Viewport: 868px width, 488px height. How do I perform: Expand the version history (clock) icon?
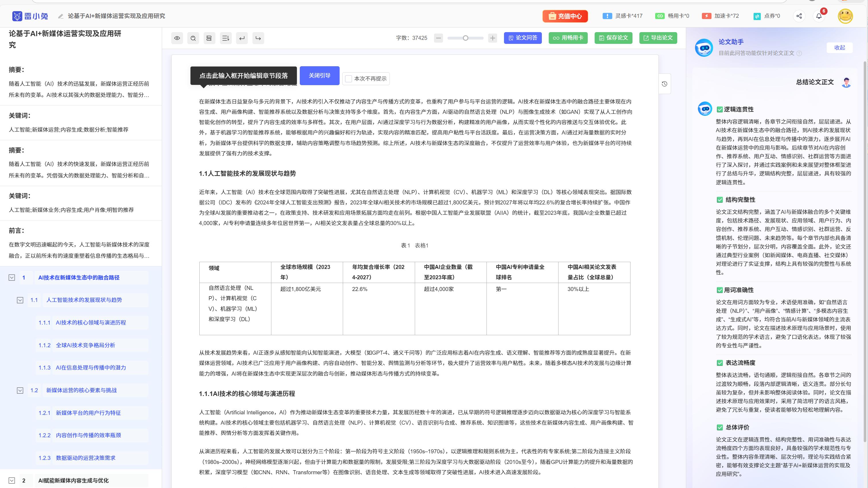pos(664,84)
